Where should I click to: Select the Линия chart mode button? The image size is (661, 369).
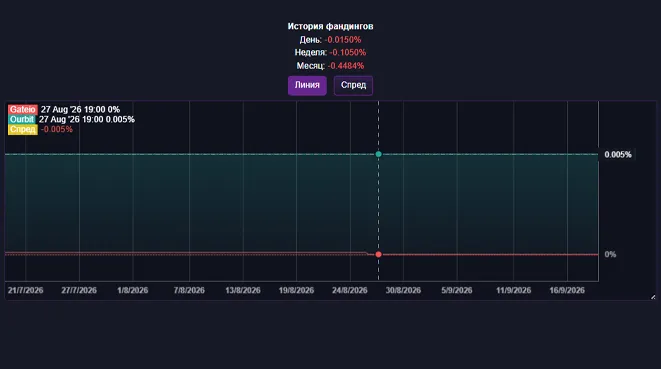(307, 85)
